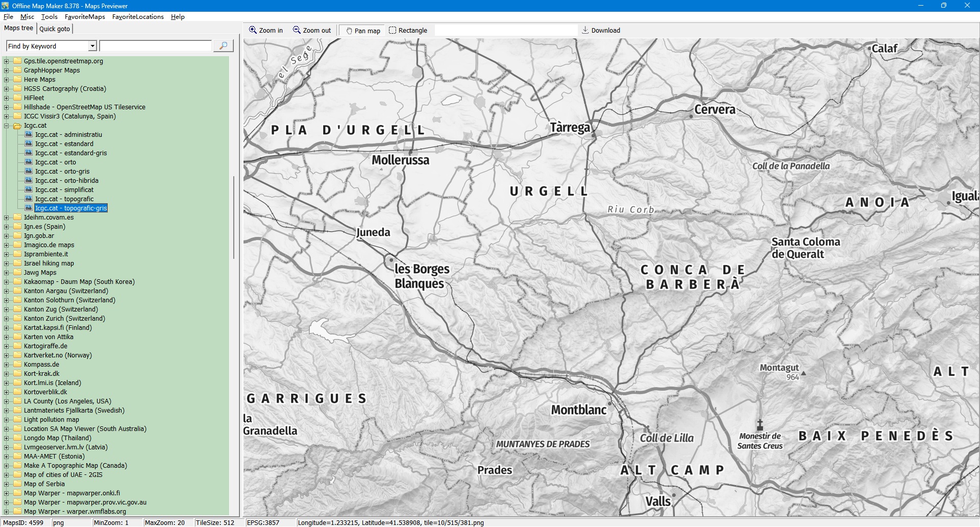The image size is (980, 527).
Task: Open the FavoriteMaps menu
Action: (85, 17)
